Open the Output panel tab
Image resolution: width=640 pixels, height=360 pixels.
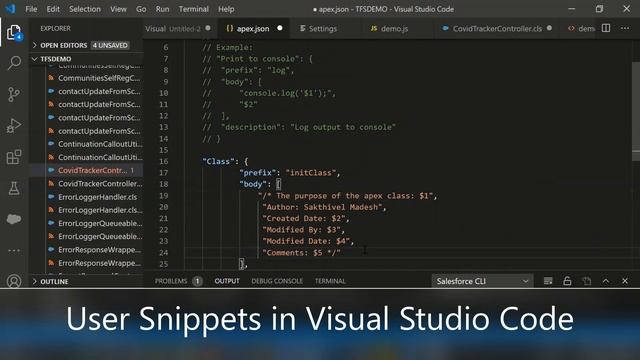[x=227, y=281]
